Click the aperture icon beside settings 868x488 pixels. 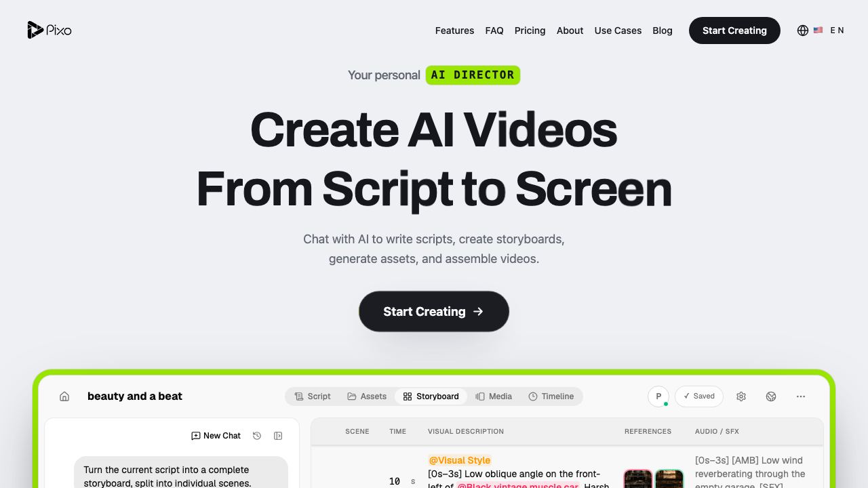tap(771, 396)
